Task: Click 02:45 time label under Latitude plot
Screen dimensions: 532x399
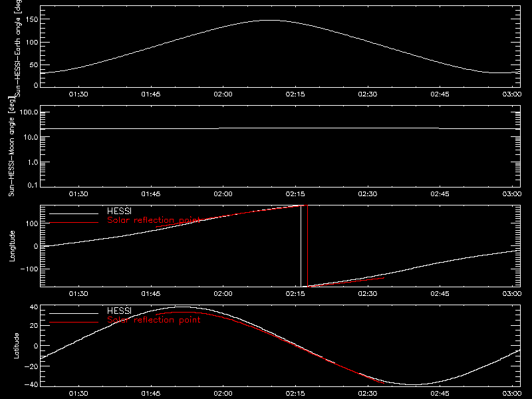Action: coord(440,394)
